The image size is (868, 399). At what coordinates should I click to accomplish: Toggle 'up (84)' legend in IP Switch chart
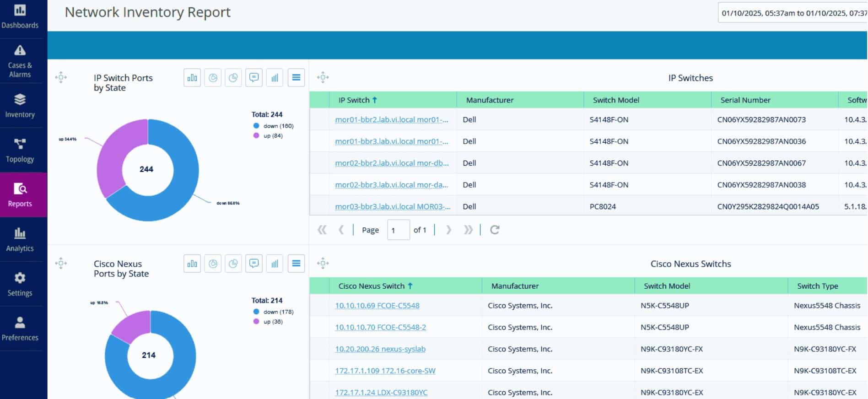[268, 136]
